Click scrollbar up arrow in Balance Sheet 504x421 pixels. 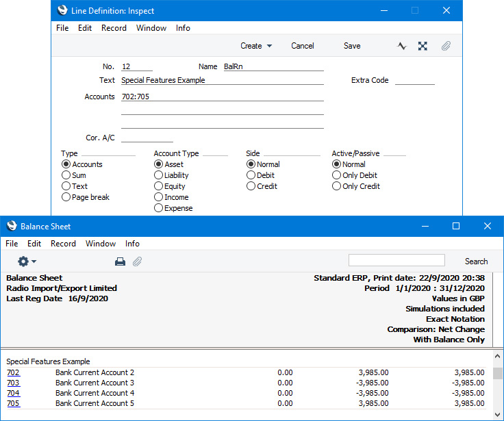click(497, 356)
